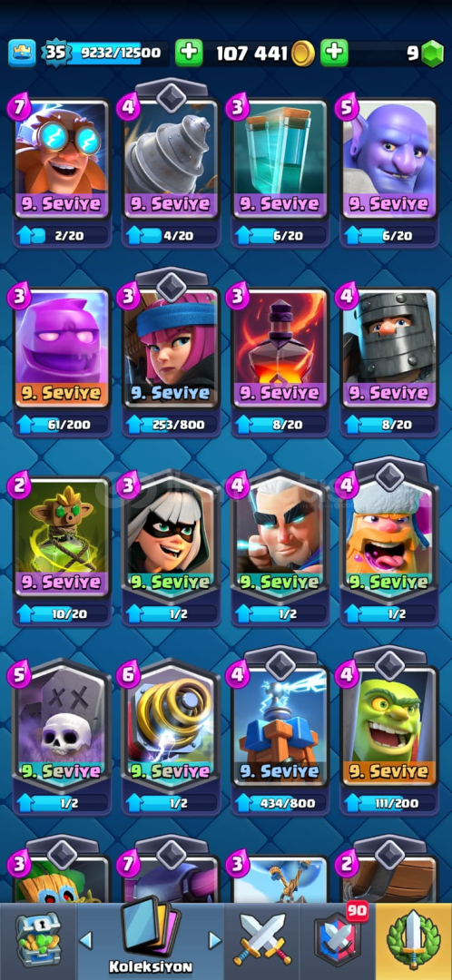Image resolution: width=452 pixels, height=980 pixels.
Task: Select the Lumberjack card
Action: tap(388, 538)
